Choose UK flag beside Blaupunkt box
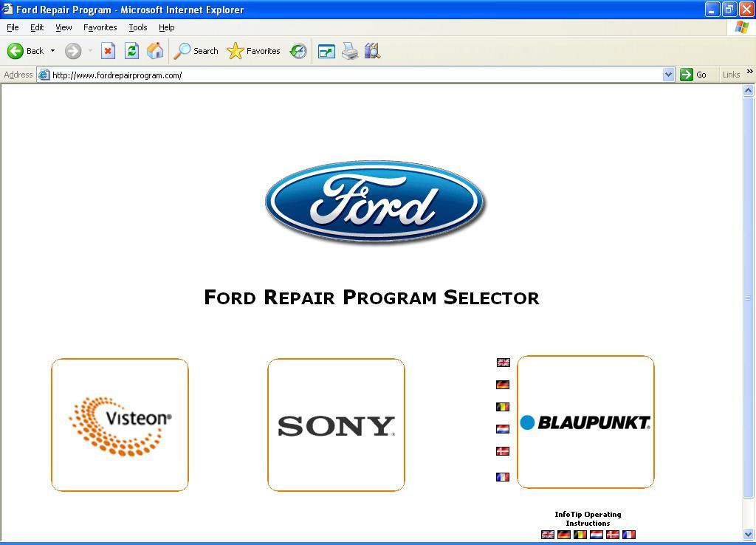 point(503,363)
